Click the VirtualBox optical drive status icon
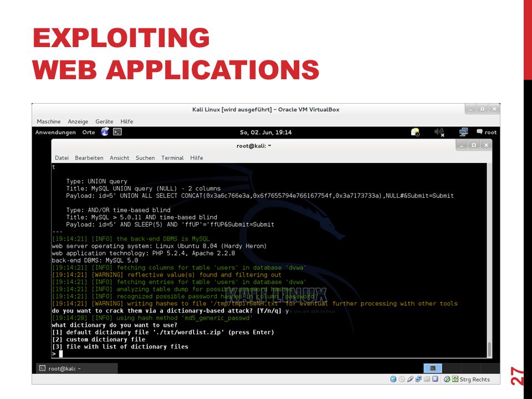Viewport: 532px width, 399px height. pos(402,379)
